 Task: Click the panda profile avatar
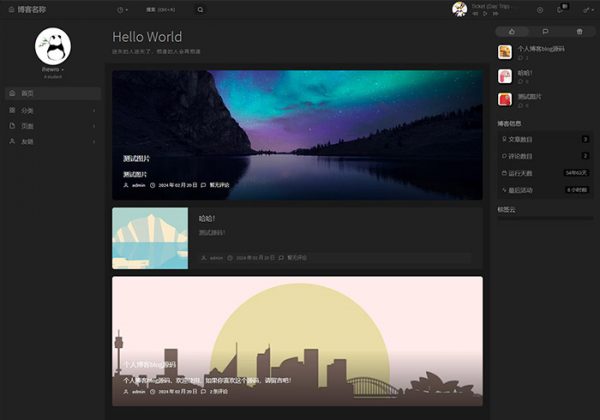(52, 46)
